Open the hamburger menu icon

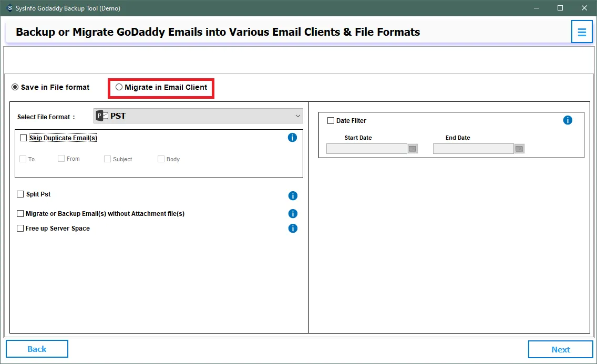click(x=582, y=32)
